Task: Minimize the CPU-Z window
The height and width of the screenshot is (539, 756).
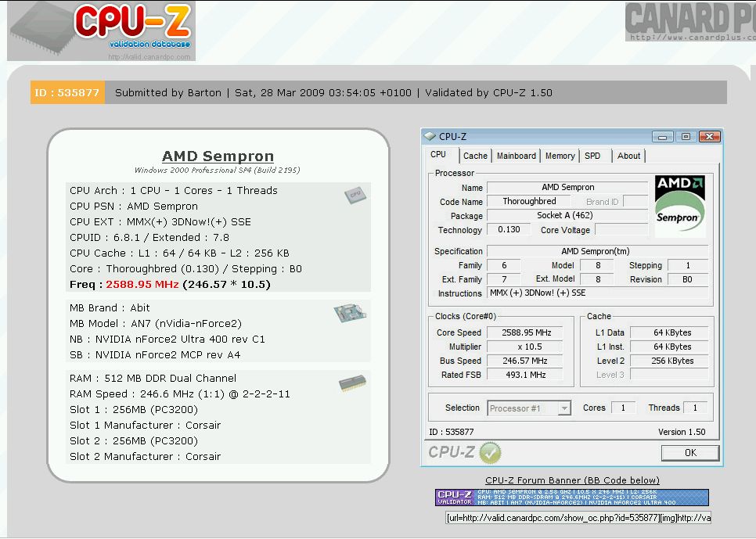Action: point(662,137)
